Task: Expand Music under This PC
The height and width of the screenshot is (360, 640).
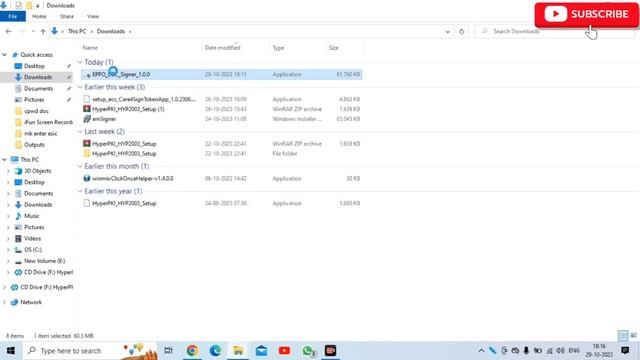Action: tap(8, 216)
